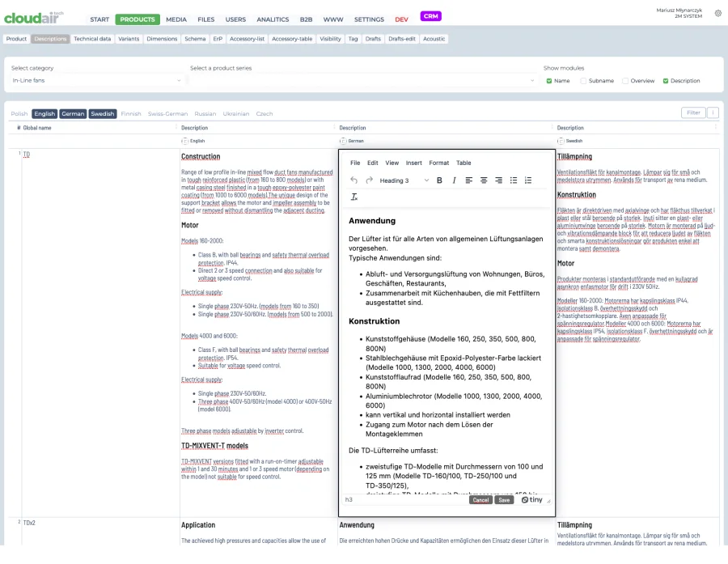Open the Variants tab
Screen dimensions: 728x564
(129, 39)
